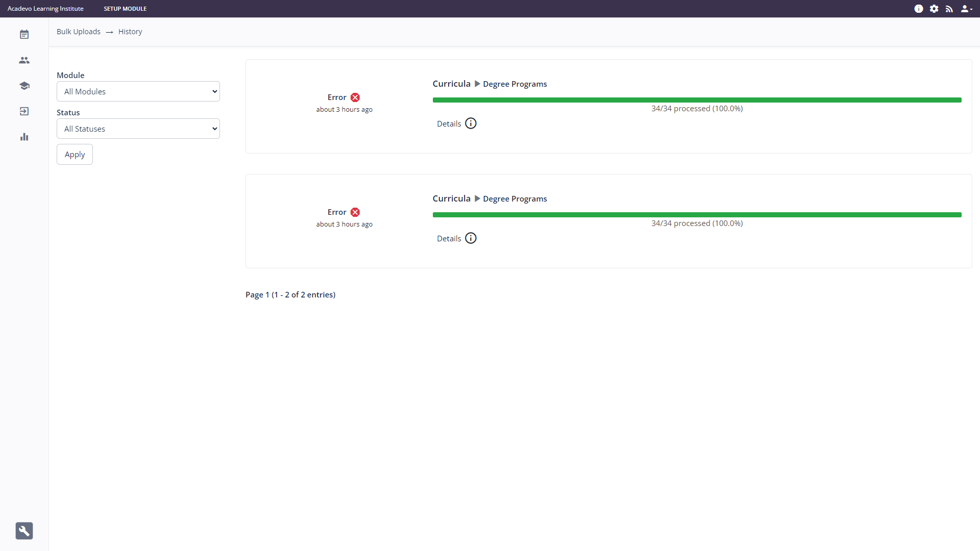Open Details of second upload entry
Viewport: 980px width, 551px height.
point(456,238)
